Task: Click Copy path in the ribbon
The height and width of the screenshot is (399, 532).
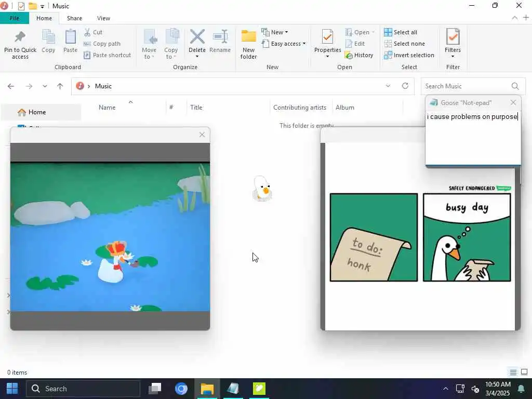Action: click(x=102, y=44)
